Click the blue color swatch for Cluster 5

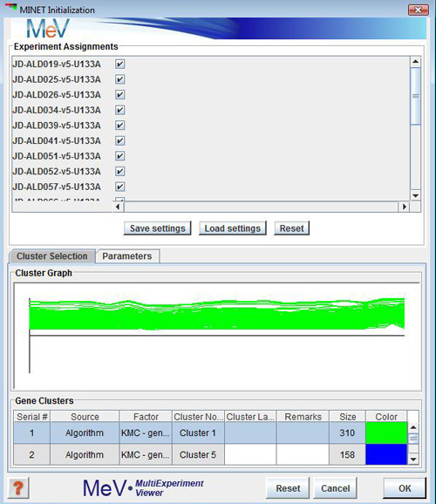386,454
